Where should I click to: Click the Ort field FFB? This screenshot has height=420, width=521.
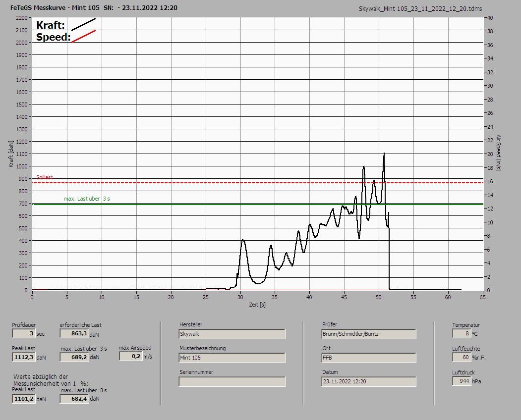tap(369, 358)
